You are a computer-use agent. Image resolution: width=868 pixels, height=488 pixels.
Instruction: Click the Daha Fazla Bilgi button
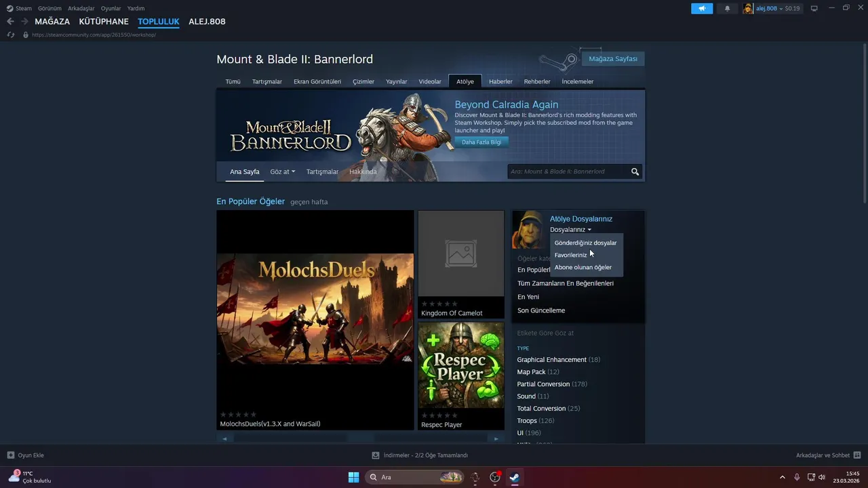(x=481, y=142)
